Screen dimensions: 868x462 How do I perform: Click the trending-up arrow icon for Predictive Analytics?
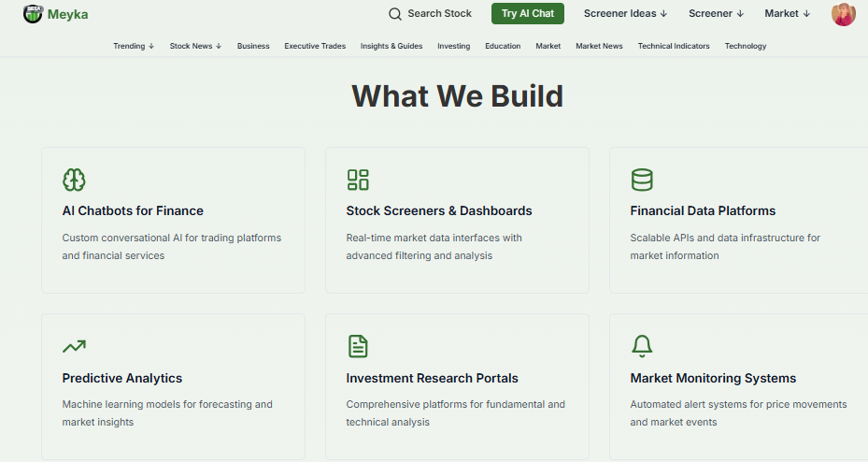tap(74, 346)
